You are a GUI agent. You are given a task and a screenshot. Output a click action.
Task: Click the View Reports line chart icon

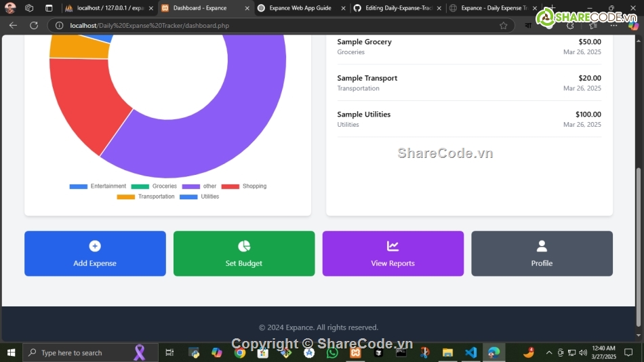(393, 246)
